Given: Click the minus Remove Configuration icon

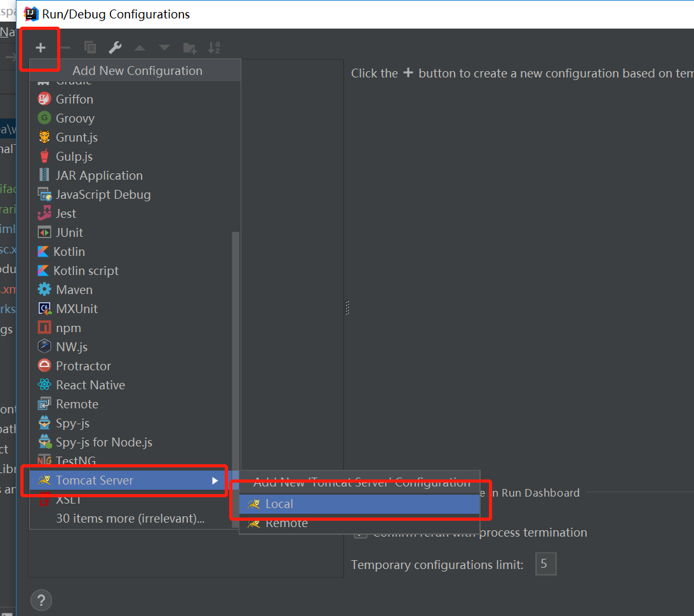Looking at the screenshot, I should (65, 48).
